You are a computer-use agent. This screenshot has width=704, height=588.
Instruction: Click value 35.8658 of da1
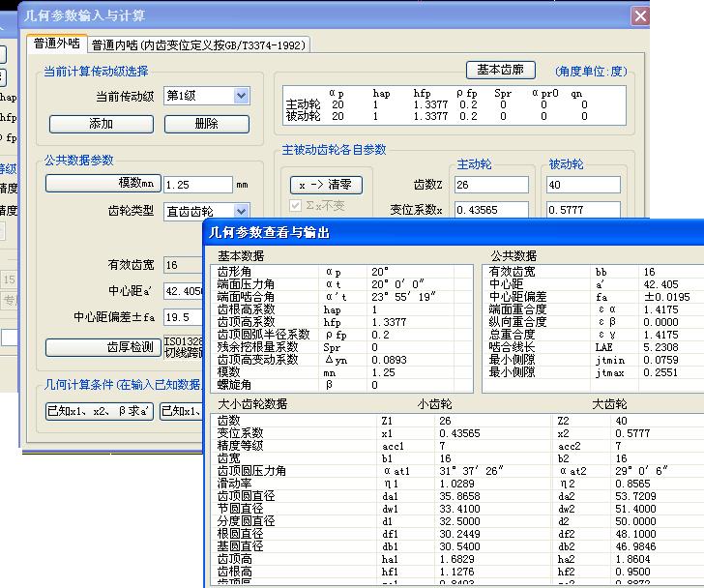459,496
